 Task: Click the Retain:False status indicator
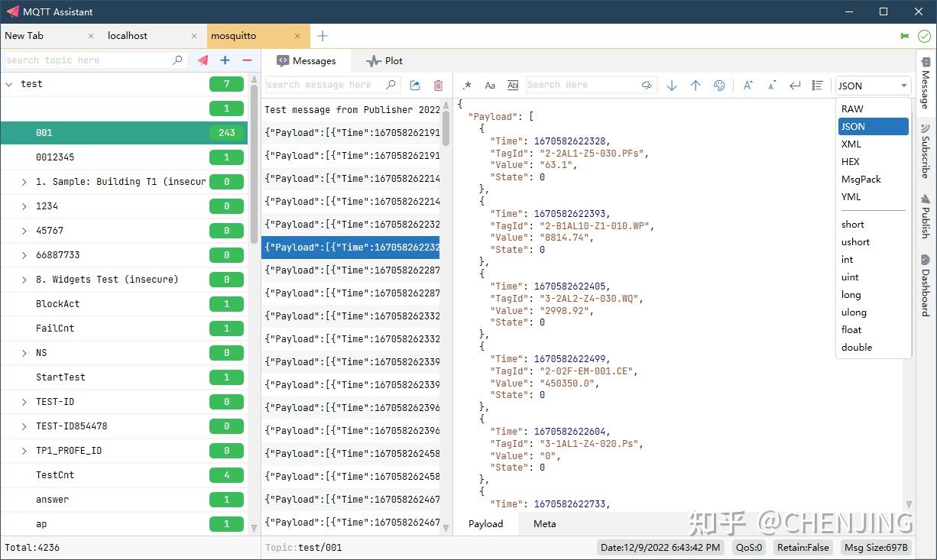click(802, 547)
